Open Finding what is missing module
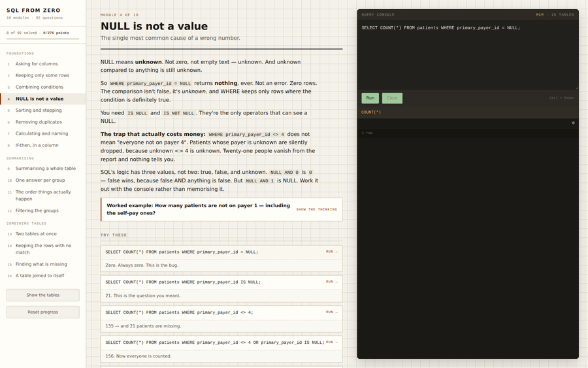 42,264
